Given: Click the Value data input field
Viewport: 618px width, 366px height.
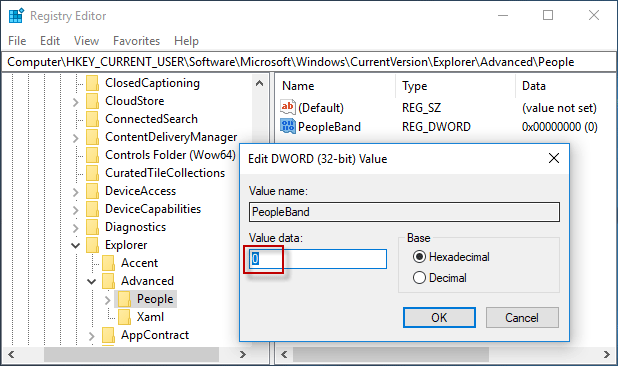Looking at the screenshot, I should (x=318, y=259).
